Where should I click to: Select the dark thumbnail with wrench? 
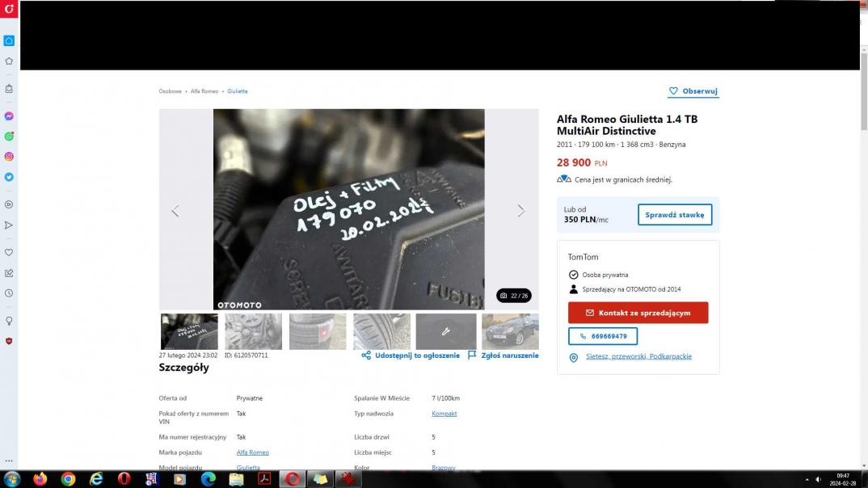pos(446,331)
